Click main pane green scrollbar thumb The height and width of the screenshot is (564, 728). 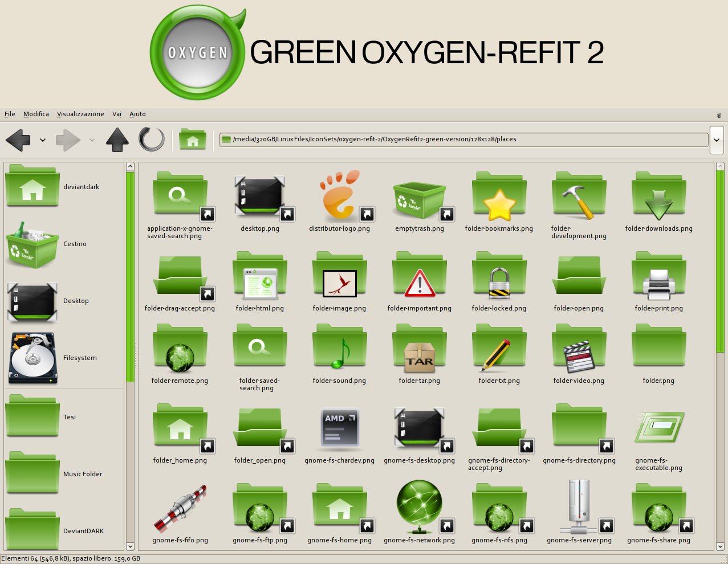tap(721, 261)
